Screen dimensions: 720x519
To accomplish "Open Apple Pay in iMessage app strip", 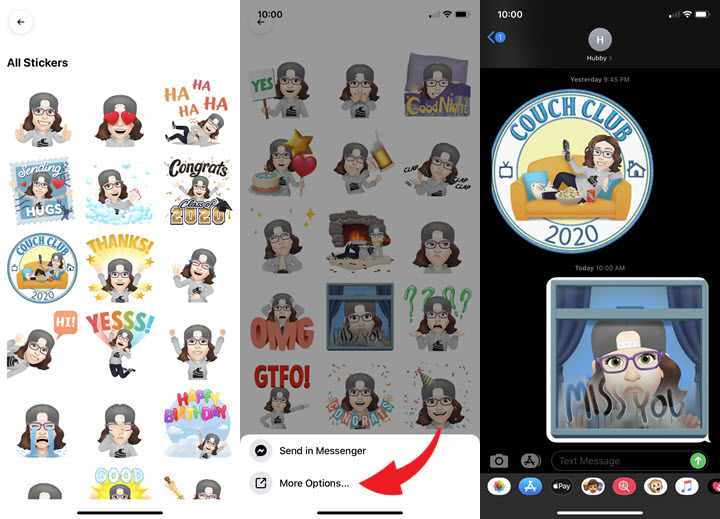I will (562, 486).
